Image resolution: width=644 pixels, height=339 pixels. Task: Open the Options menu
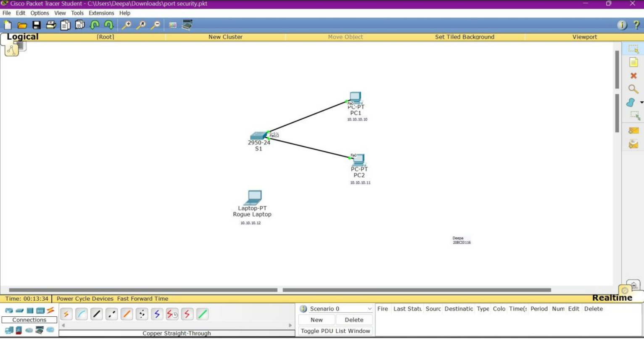(x=40, y=13)
